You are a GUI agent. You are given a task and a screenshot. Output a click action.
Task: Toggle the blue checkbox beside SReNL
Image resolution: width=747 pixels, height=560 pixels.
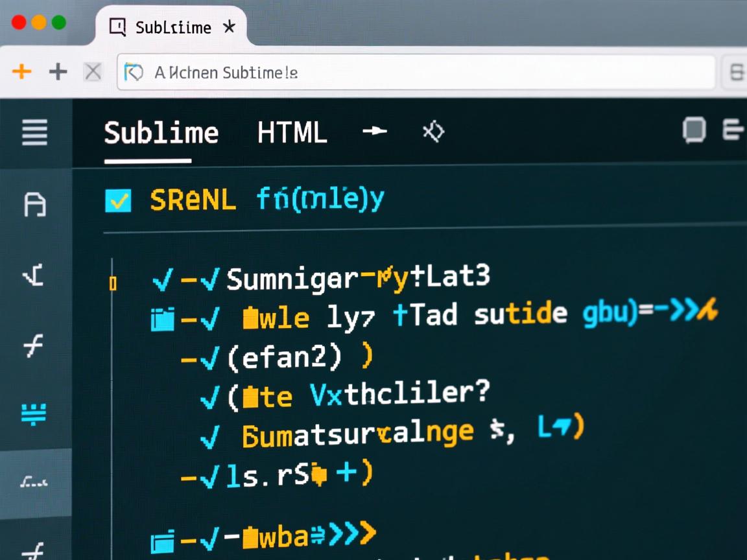(118, 201)
